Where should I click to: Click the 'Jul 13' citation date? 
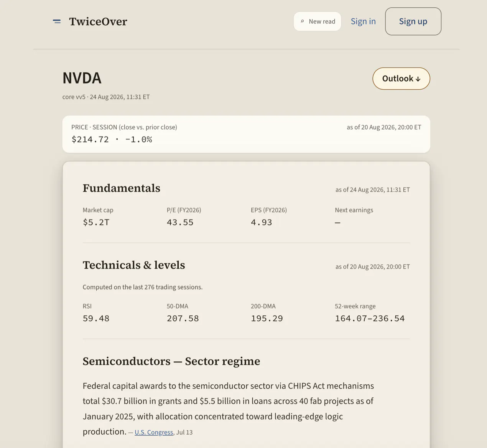pos(184,432)
